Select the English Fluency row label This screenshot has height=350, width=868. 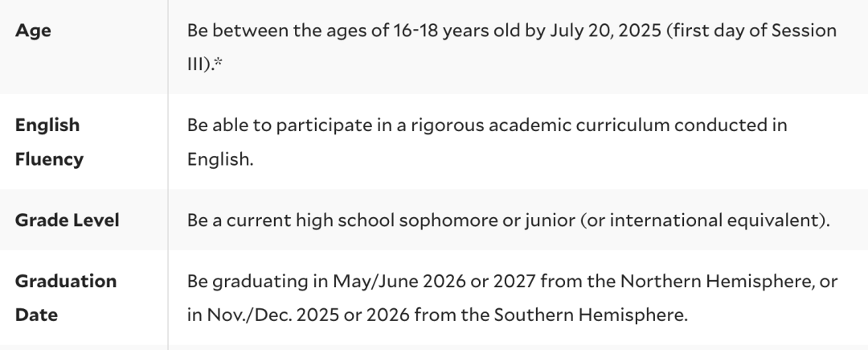pyautogui.click(x=49, y=142)
